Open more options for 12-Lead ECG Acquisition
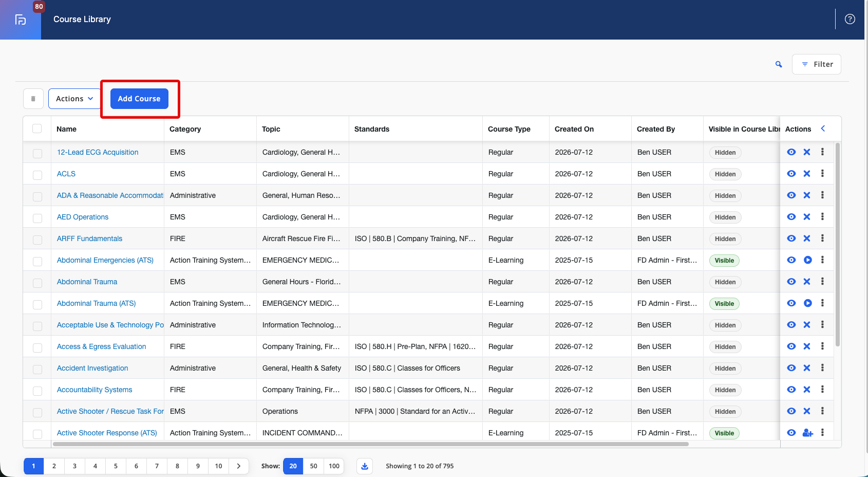Image resolution: width=868 pixels, height=477 pixels. click(x=822, y=152)
